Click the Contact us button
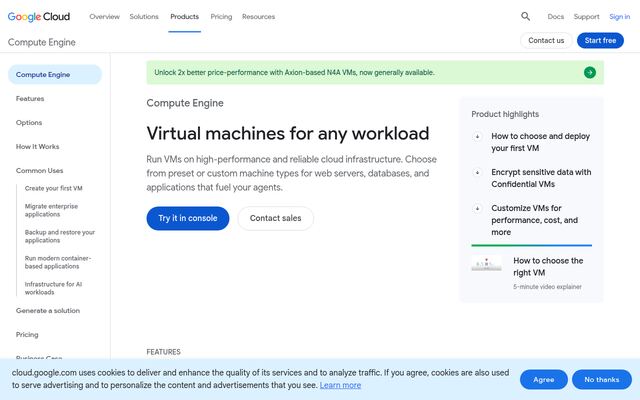The image size is (640, 400). pos(546,40)
